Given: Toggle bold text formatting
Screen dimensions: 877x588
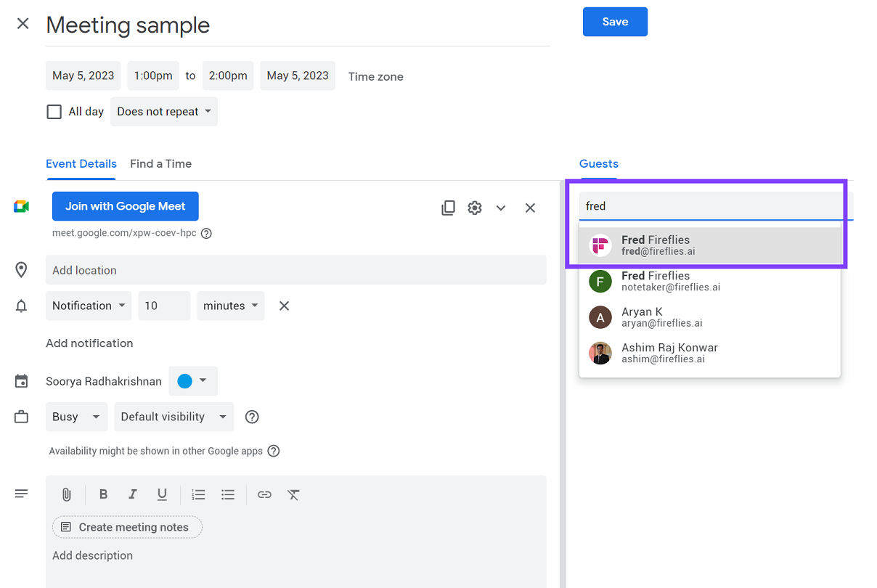Looking at the screenshot, I should point(104,494).
